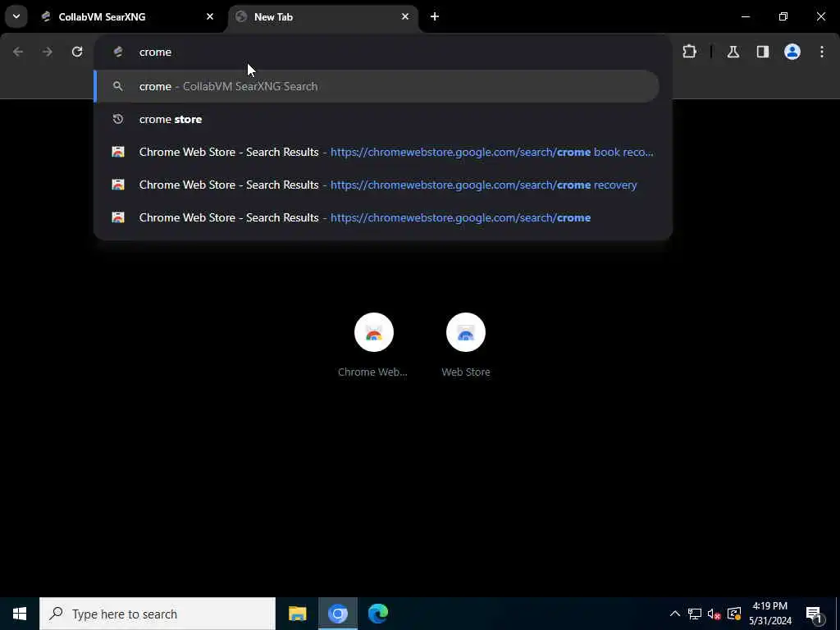
Task: Go forward with the forward arrow
Action: point(48,52)
